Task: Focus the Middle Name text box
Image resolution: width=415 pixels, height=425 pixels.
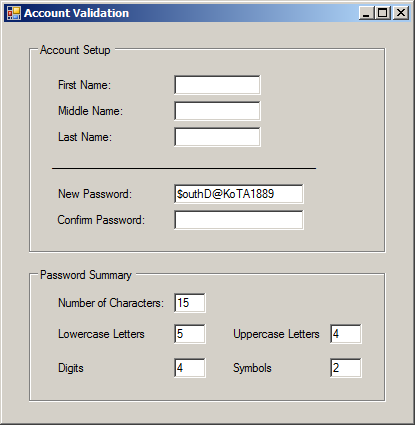Action: 217,111
